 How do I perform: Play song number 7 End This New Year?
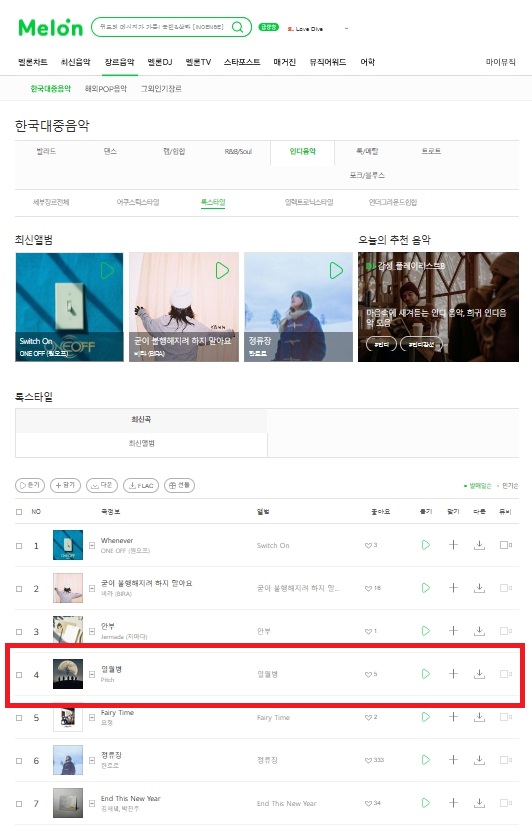tap(425, 803)
